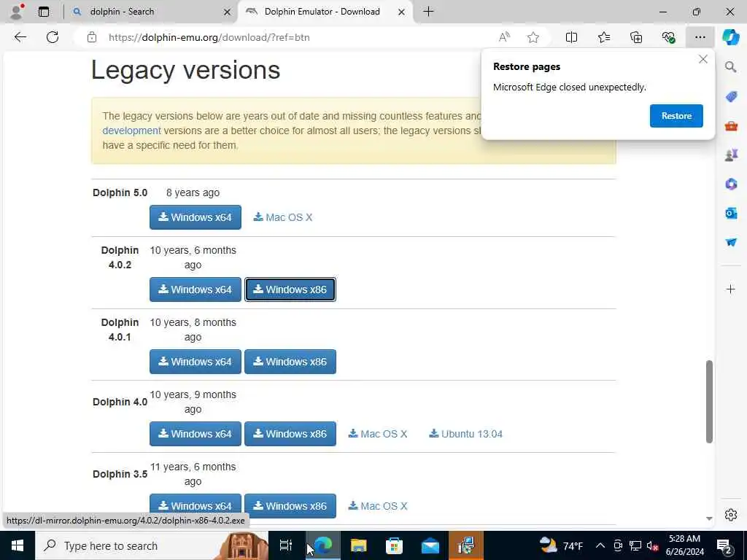Download Dolphin 4.0 Mac OS X
This screenshot has width=747, height=560.
(378, 434)
